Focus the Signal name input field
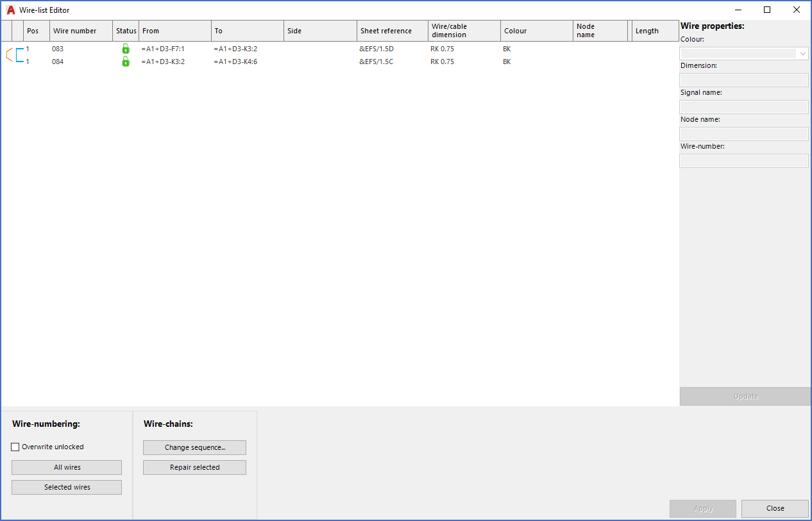 point(744,107)
